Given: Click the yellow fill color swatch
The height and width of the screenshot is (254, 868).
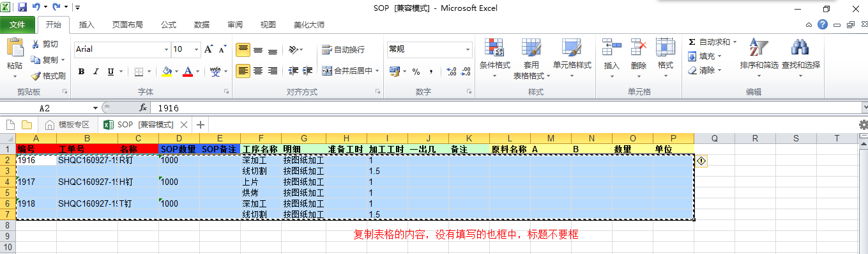Looking at the screenshot, I should 167,71.
